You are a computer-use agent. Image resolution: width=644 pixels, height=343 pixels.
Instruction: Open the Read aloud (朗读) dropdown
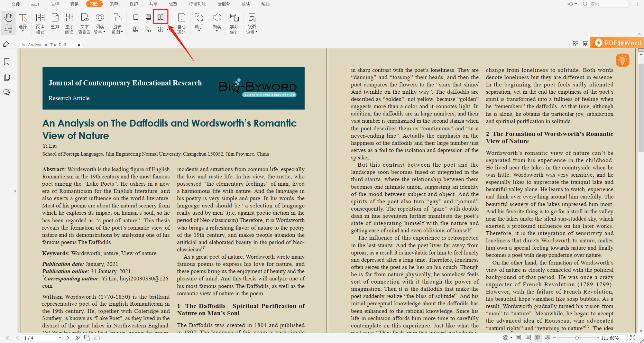point(217,22)
